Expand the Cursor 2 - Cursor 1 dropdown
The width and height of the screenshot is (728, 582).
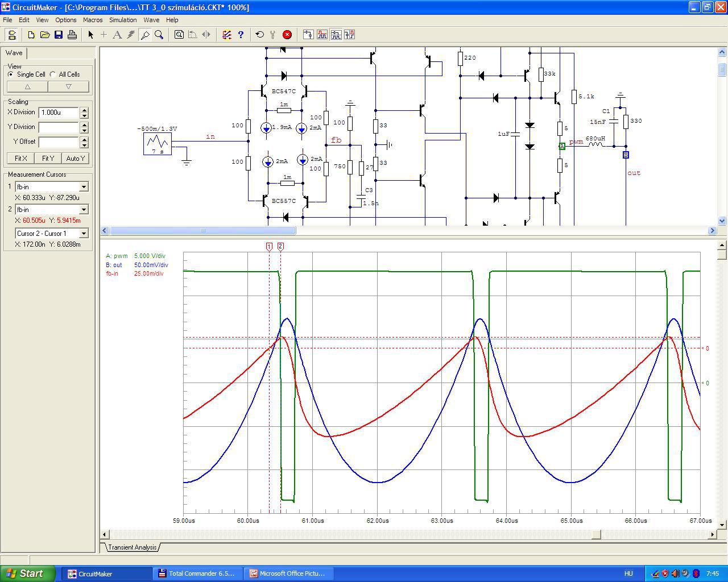click(84, 234)
